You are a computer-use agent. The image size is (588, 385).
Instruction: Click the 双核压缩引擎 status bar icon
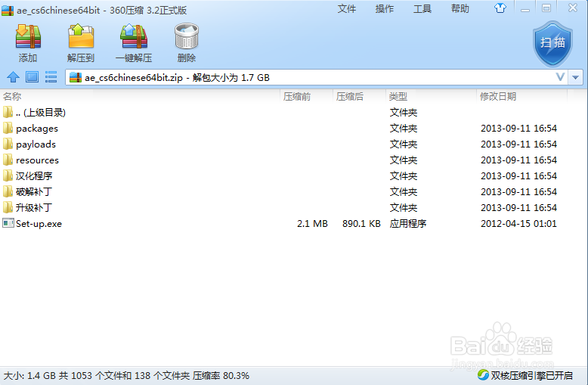(483, 375)
